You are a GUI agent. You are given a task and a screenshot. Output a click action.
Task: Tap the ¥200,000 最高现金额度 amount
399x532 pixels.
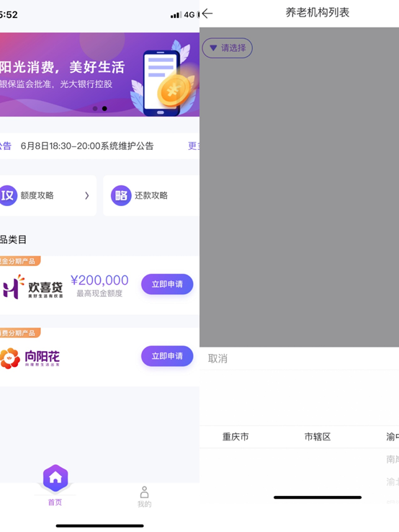pos(99,285)
